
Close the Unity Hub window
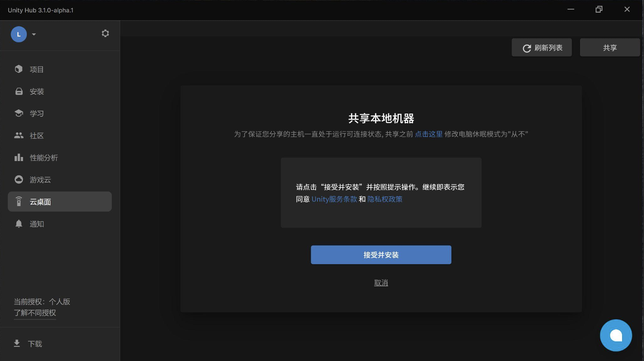[627, 9]
